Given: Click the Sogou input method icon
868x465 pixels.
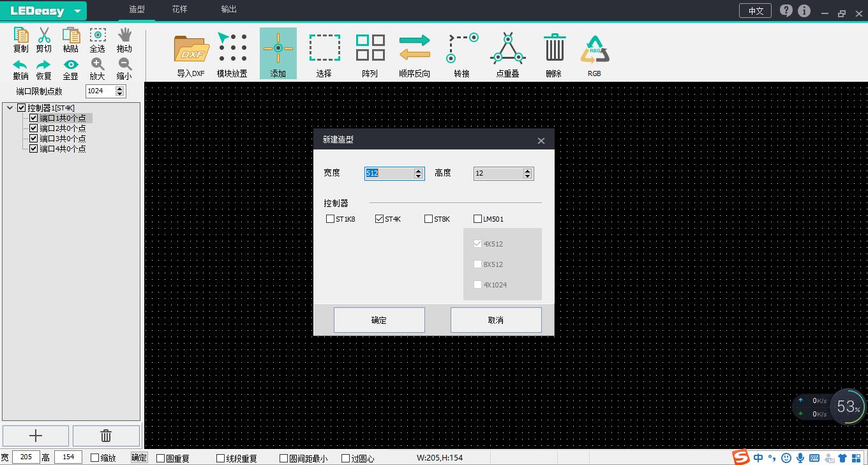Looking at the screenshot, I should tap(740, 457).
